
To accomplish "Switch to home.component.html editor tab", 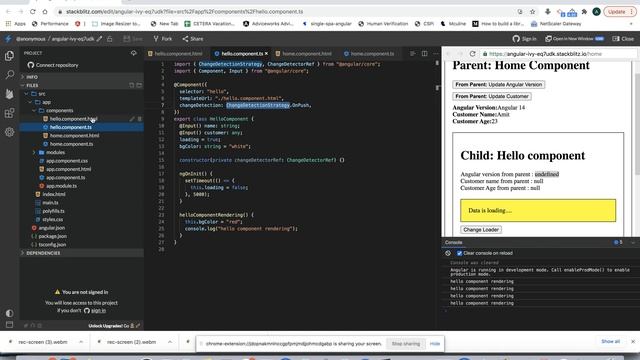I will [x=304, y=53].
